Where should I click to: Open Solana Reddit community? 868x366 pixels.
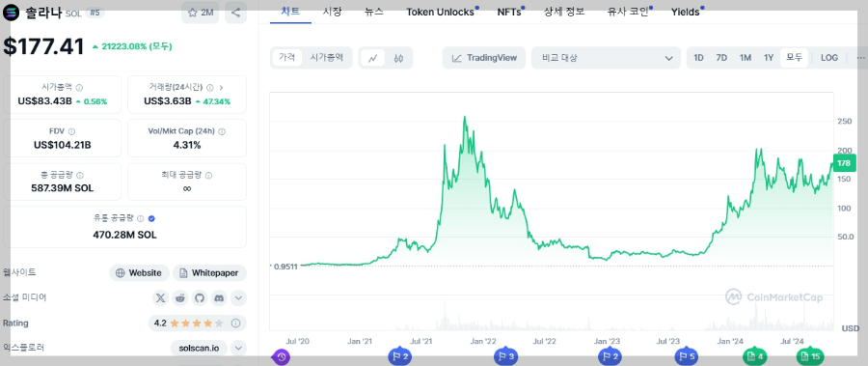[180, 298]
